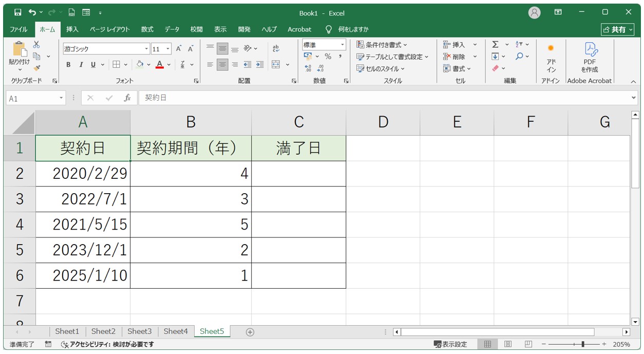The height and width of the screenshot is (354, 644).
Task: Toggle top vertical alignment
Action: click(210, 49)
